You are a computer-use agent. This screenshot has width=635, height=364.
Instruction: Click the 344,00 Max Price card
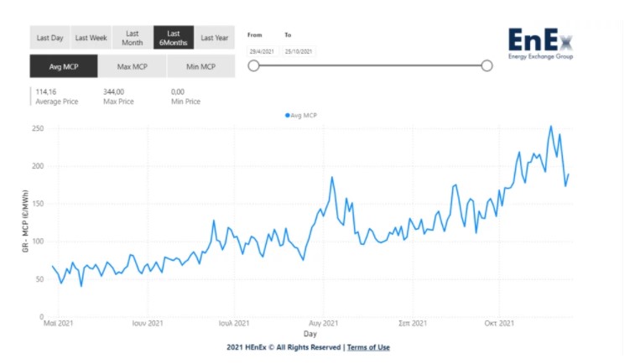click(118, 96)
